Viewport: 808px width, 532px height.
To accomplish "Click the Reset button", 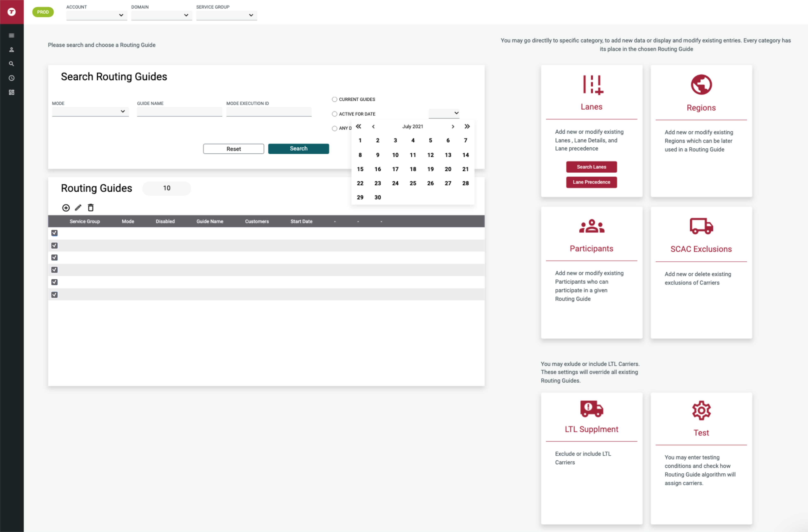I will [234, 149].
